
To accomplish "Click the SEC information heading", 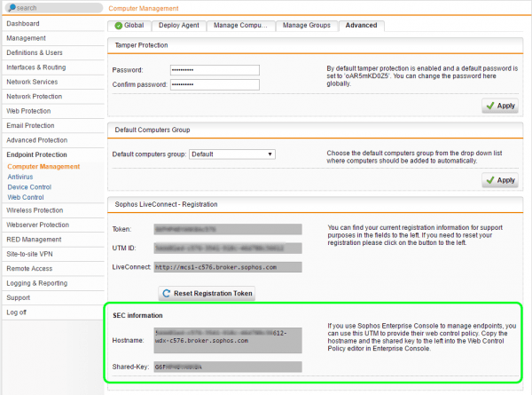I will (x=137, y=315).
